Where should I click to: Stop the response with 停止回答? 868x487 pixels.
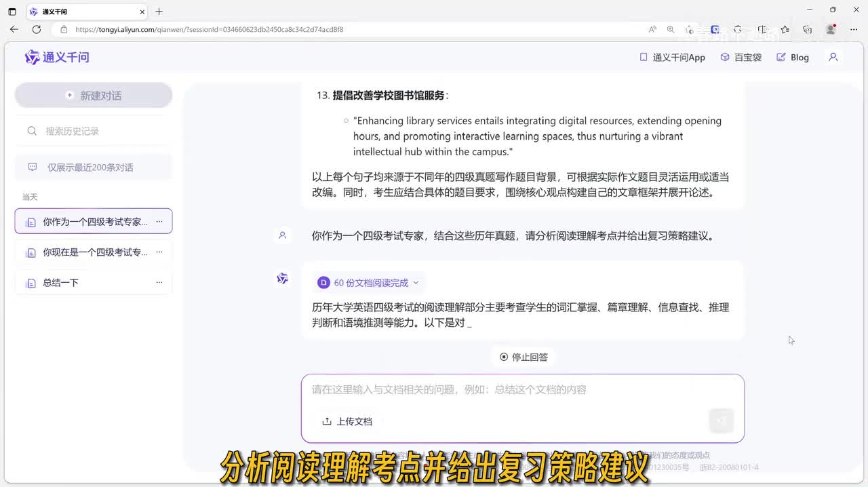(x=524, y=357)
